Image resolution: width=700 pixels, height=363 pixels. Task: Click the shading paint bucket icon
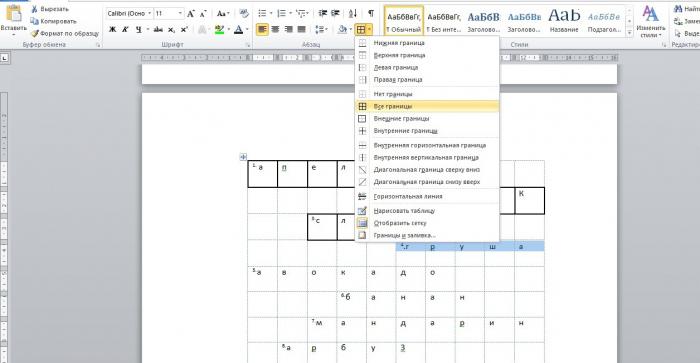coord(342,29)
